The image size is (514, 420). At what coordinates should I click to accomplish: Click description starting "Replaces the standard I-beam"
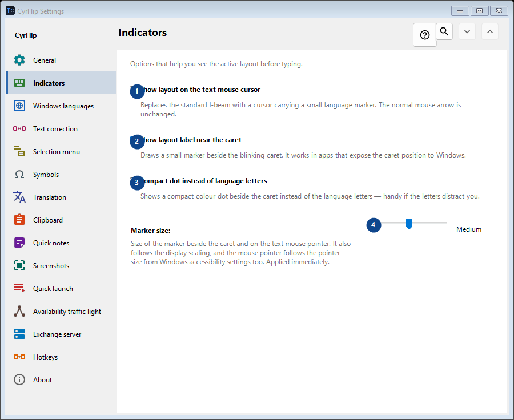click(300, 110)
